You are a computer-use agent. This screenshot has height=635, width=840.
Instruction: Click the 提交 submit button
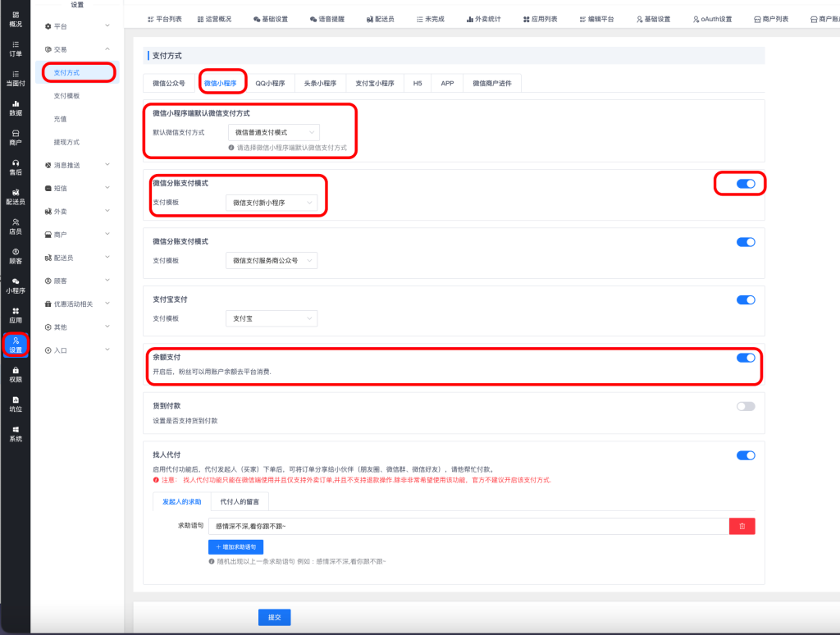[x=274, y=617]
